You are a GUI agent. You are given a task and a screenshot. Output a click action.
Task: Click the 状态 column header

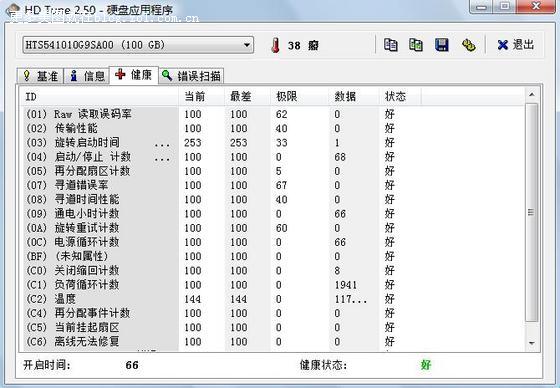[400, 96]
